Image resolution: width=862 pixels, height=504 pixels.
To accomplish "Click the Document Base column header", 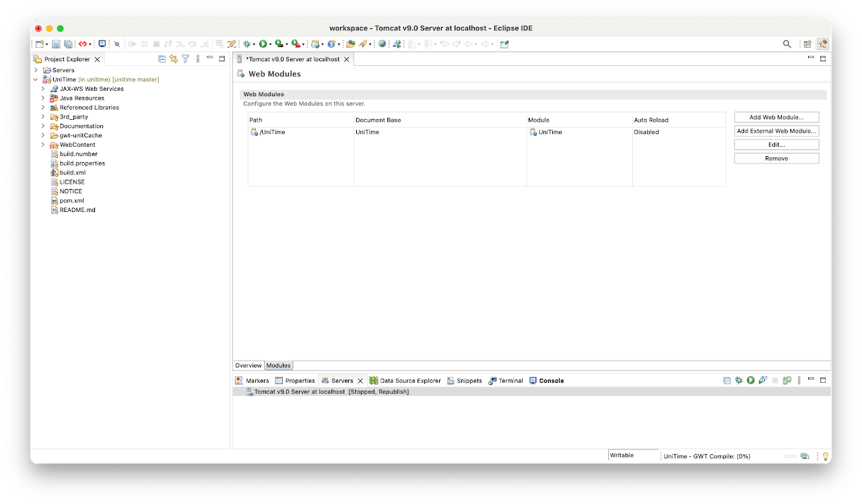I will tap(440, 120).
